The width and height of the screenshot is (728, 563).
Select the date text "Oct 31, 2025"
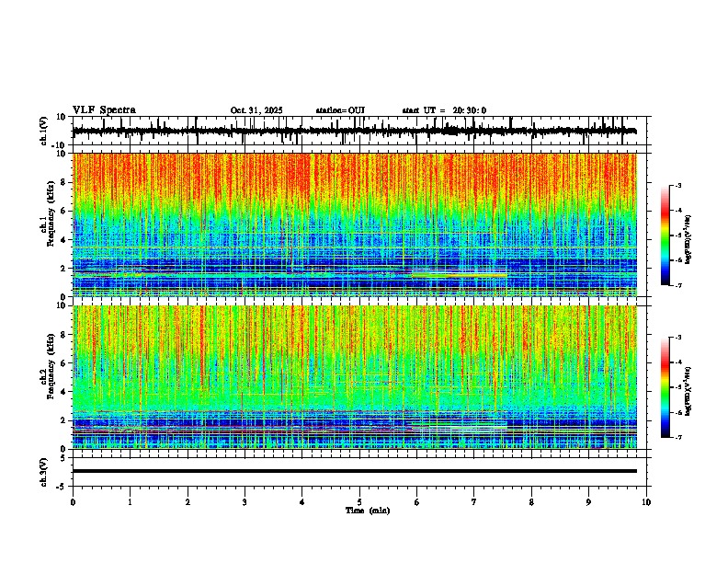tap(256, 110)
